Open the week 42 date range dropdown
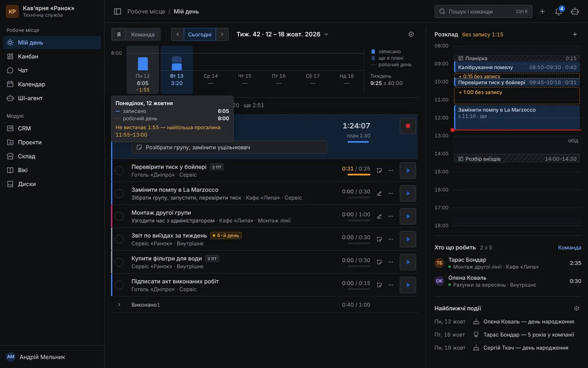The height and width of the screenshot is (368, 588). (282, 34)
